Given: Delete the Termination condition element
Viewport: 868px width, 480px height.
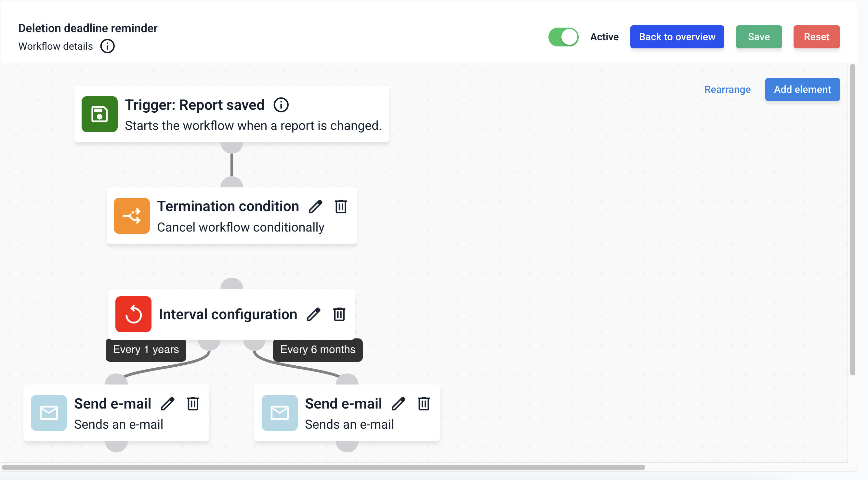Looking at the screenshot, I should [341, 206].
